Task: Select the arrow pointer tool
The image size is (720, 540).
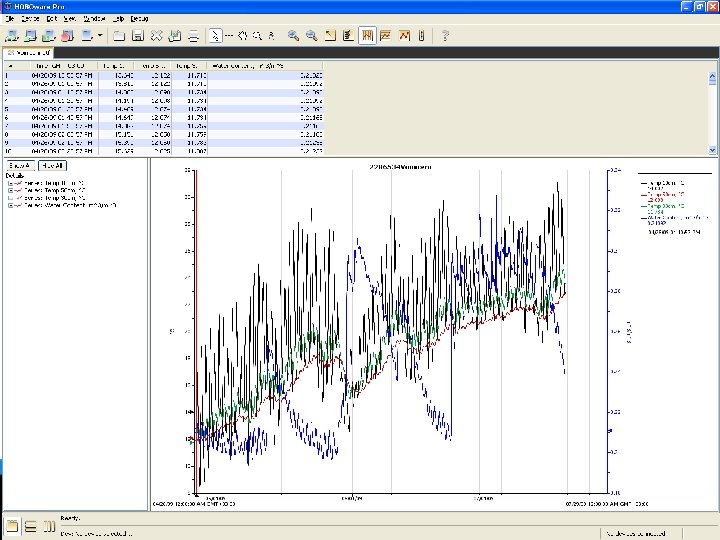Action: pyautogui.click(x=214, y=36)
